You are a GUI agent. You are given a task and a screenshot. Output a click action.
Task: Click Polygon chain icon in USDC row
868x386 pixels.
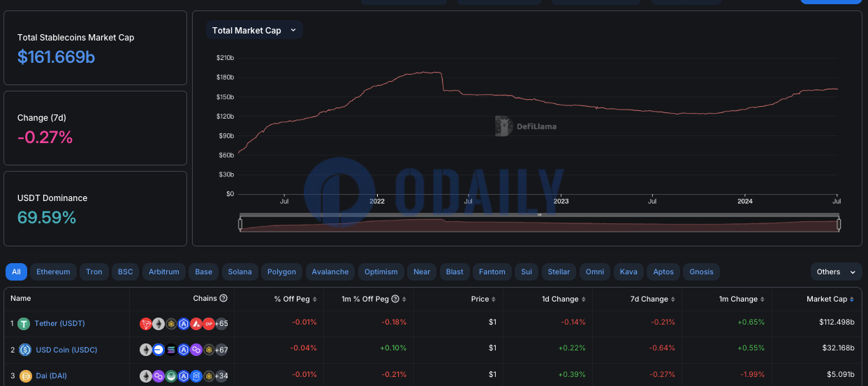(196, 350)
